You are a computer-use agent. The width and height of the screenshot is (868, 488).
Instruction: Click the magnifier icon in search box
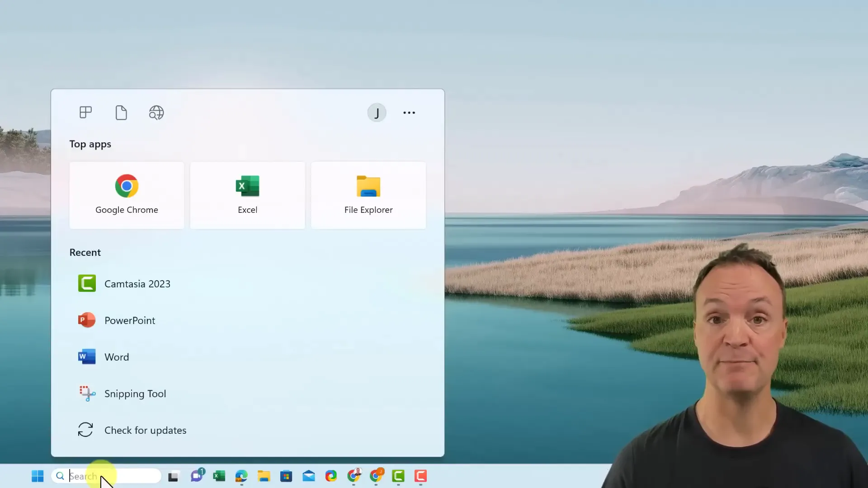[60, 476]
